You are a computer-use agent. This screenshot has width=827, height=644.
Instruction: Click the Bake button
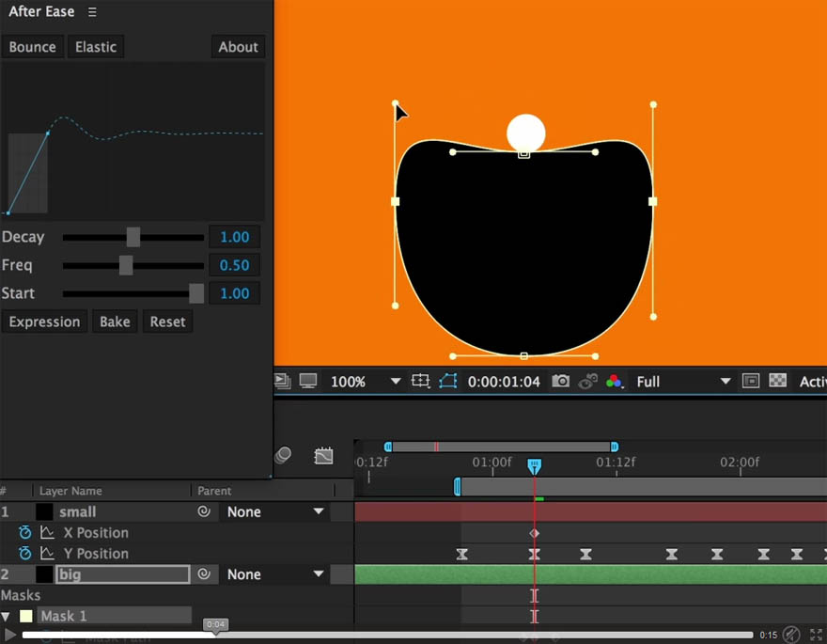coord(115,322)
